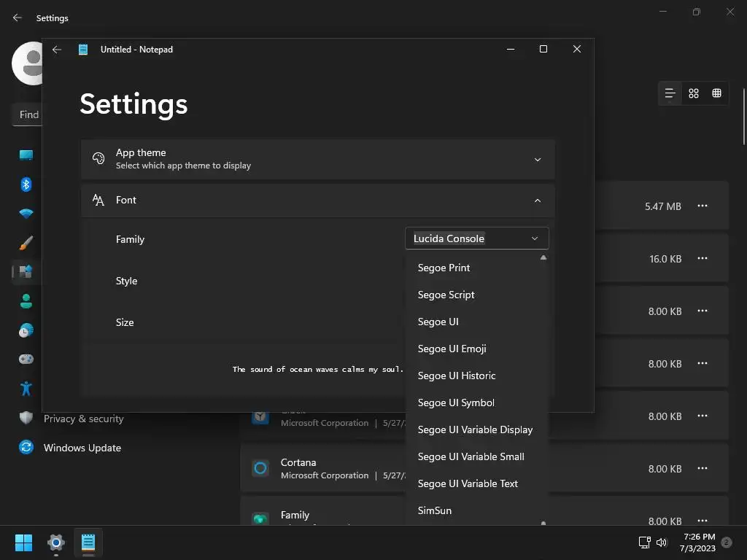Open Bluetooth icon in Settings sidebar
Viewport: 747px width, 560px height.
26,184
